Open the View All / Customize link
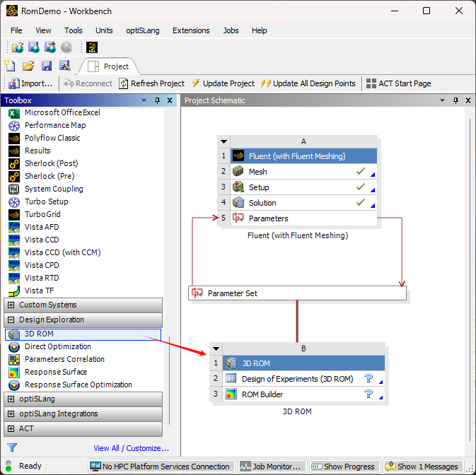Image resolution: width=476 pixels, height=475 pixels. coord(131,448)
